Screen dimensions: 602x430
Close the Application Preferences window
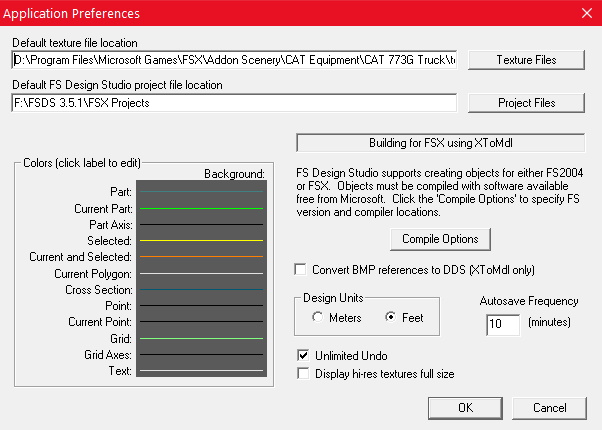pyautogui.click(x=585, y=13)
